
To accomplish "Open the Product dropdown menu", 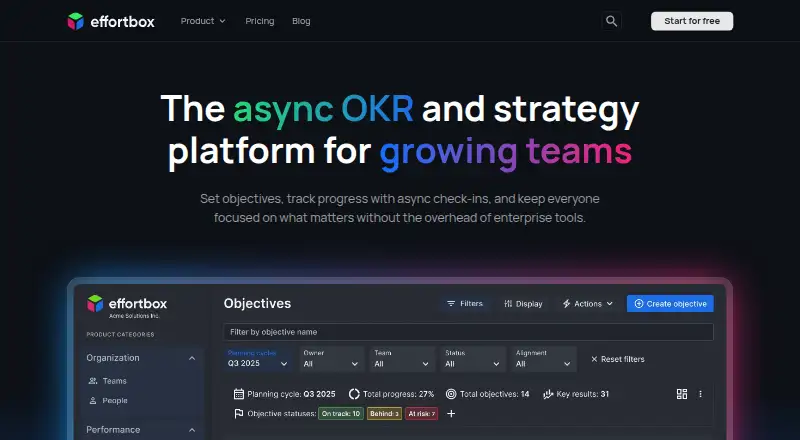I will pyautogui.click(x=203, y=21).
